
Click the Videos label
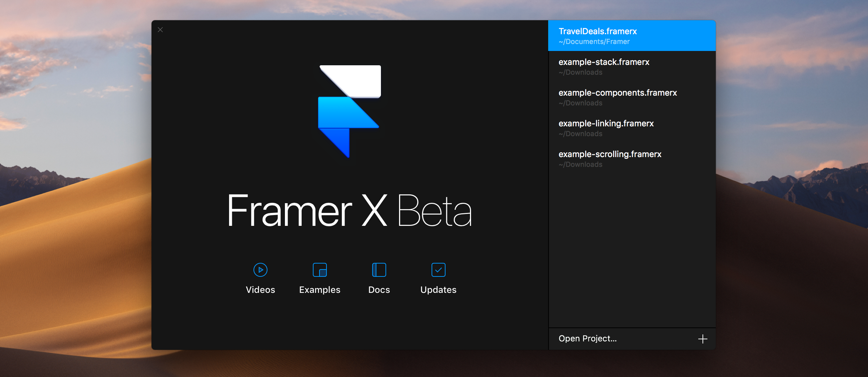(260, 290)
